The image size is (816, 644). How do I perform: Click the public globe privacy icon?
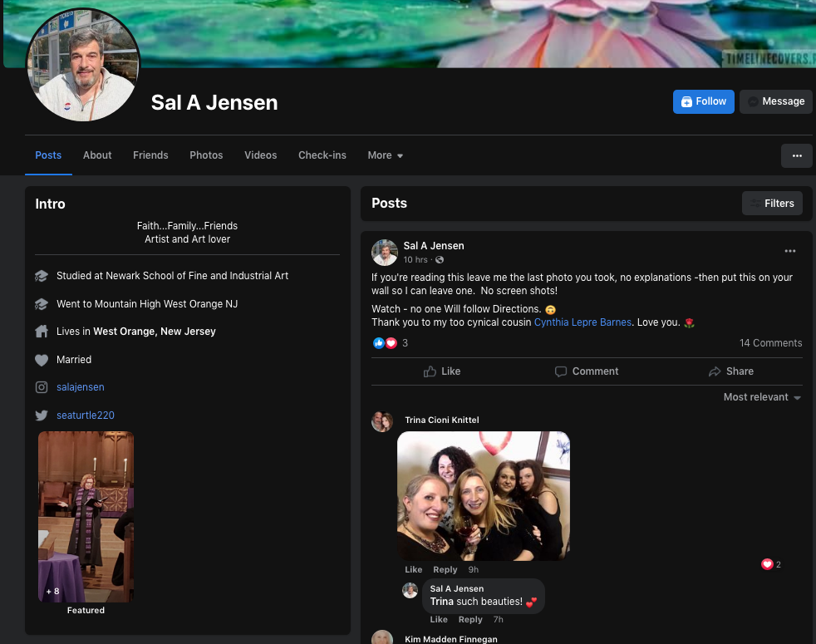pos(440,260)
